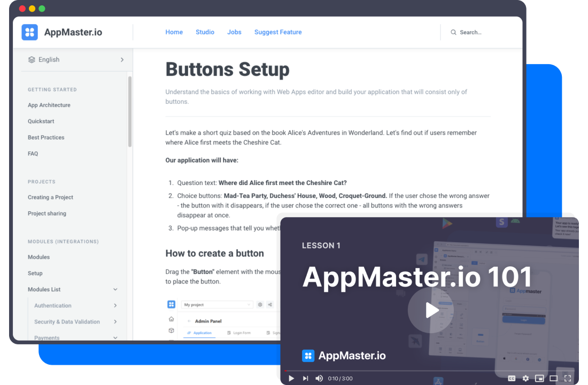Switch to the Studio menu item
Viewport: 588px width, 385px height.
205,32
